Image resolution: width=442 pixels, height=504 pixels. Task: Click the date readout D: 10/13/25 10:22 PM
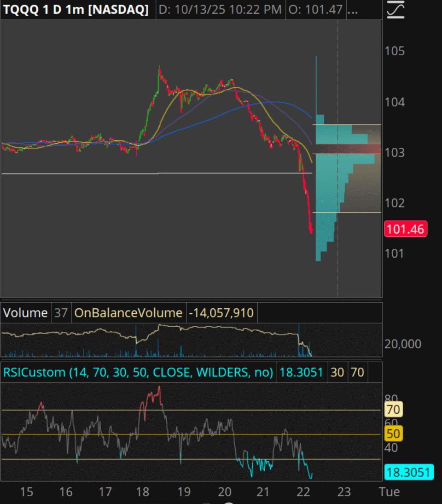(221, 10)
